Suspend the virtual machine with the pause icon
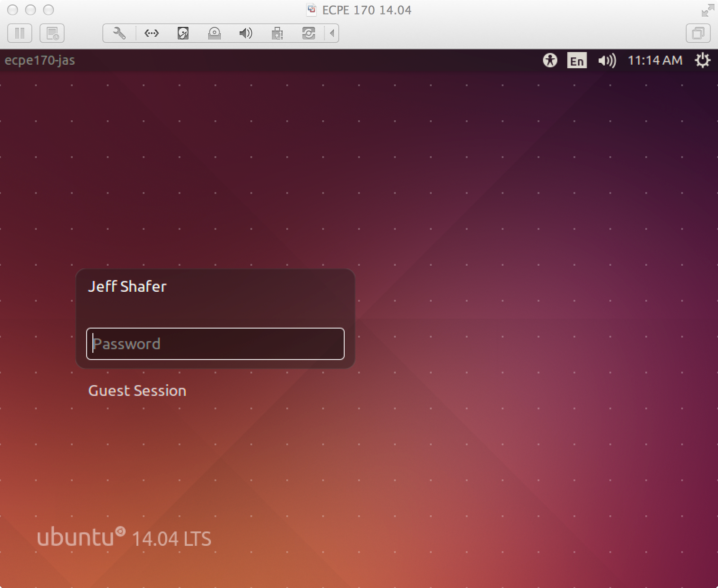 [20, 33]
